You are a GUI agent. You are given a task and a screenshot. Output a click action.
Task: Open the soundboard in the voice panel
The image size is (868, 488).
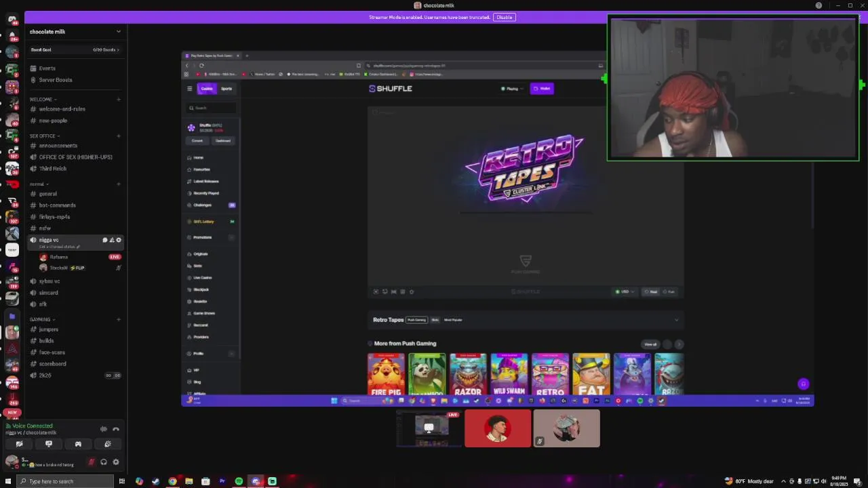click(x=108, y=444)
